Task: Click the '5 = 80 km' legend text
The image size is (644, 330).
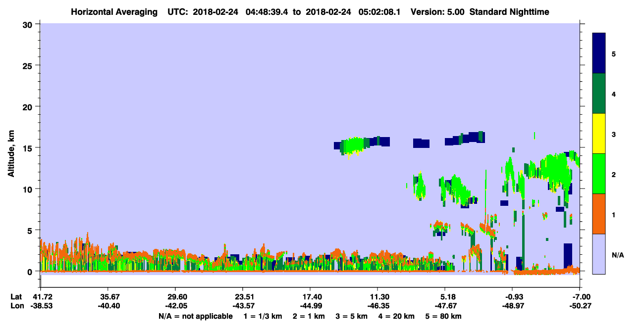Action: (x=444, y=316)
